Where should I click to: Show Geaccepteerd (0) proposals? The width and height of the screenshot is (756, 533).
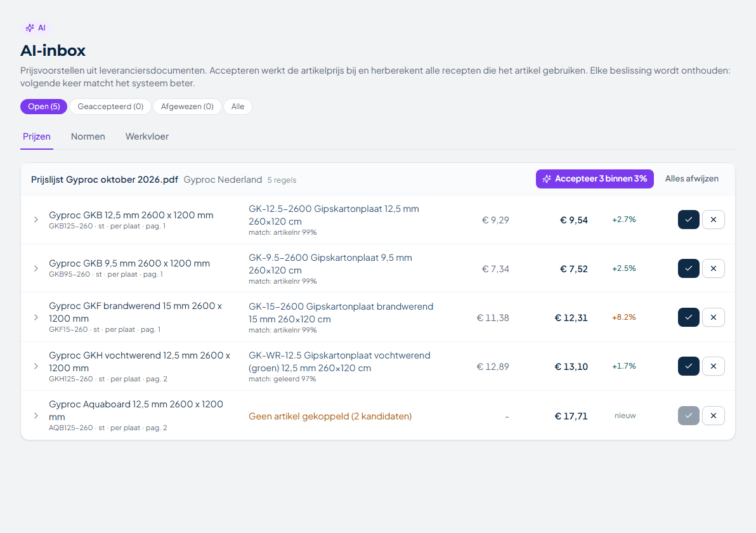pyautogui.click(x=110, y=107)
